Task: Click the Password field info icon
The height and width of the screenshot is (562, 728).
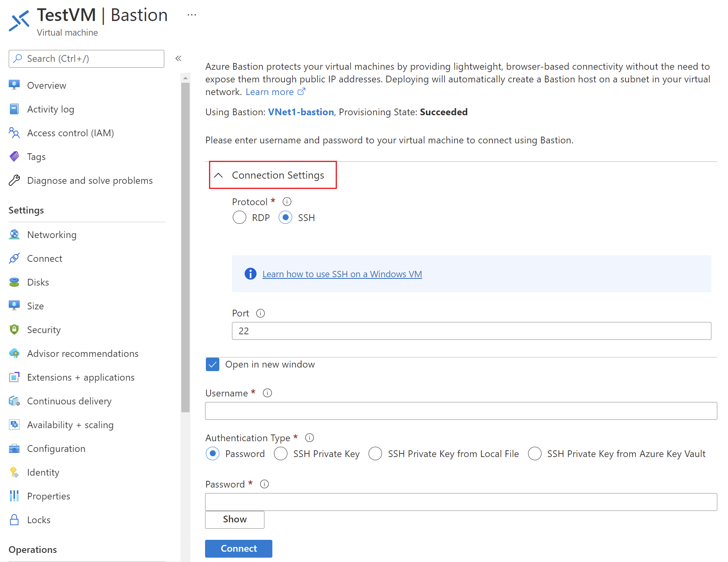Action: click(x=264, y=484)
